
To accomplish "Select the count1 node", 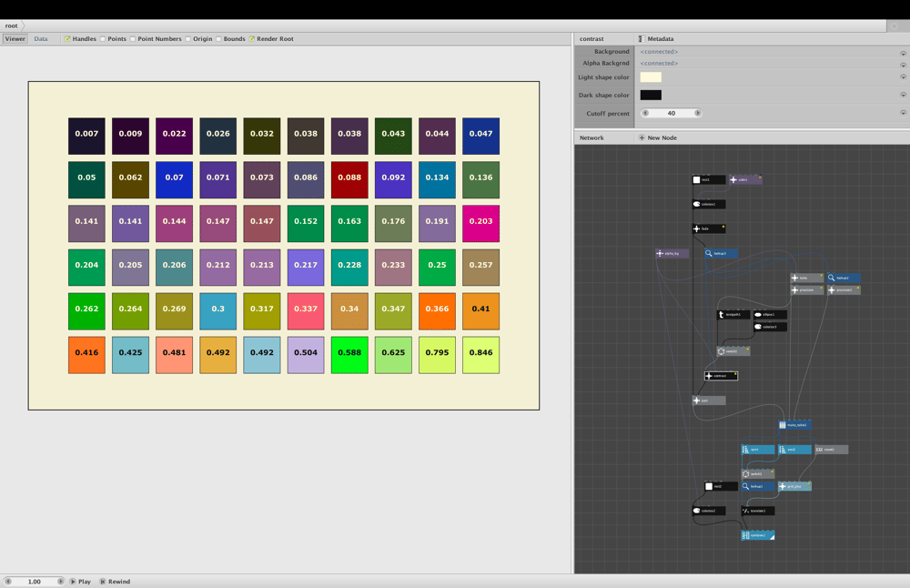I will (x=831, y=450).
